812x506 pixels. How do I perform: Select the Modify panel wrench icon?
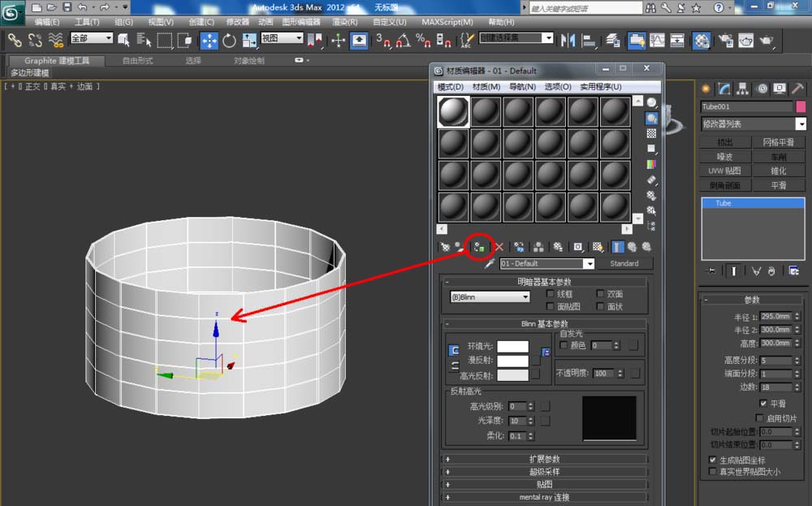pyautogui.click(x=723, y=88)
